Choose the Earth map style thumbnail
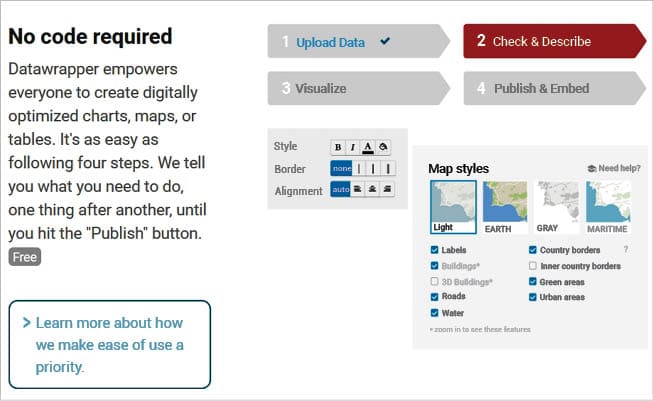 pos(505,208)
